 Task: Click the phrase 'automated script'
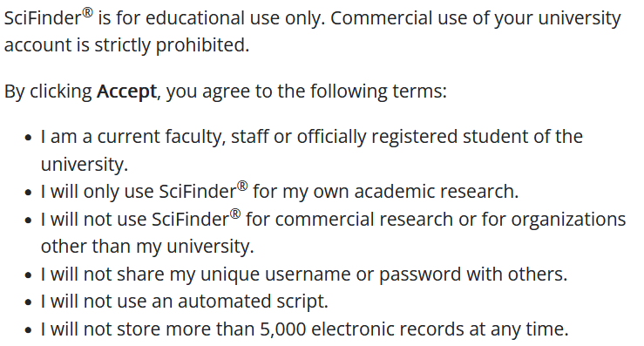(253, 302)
